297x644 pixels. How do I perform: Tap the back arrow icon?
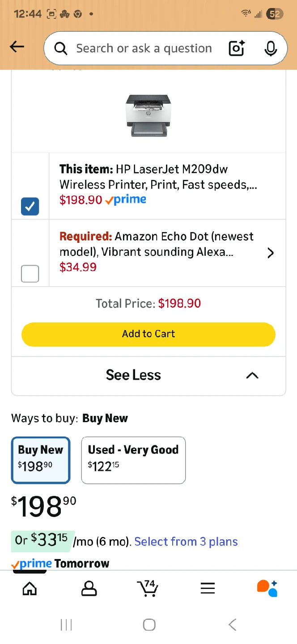pos(17,47)
